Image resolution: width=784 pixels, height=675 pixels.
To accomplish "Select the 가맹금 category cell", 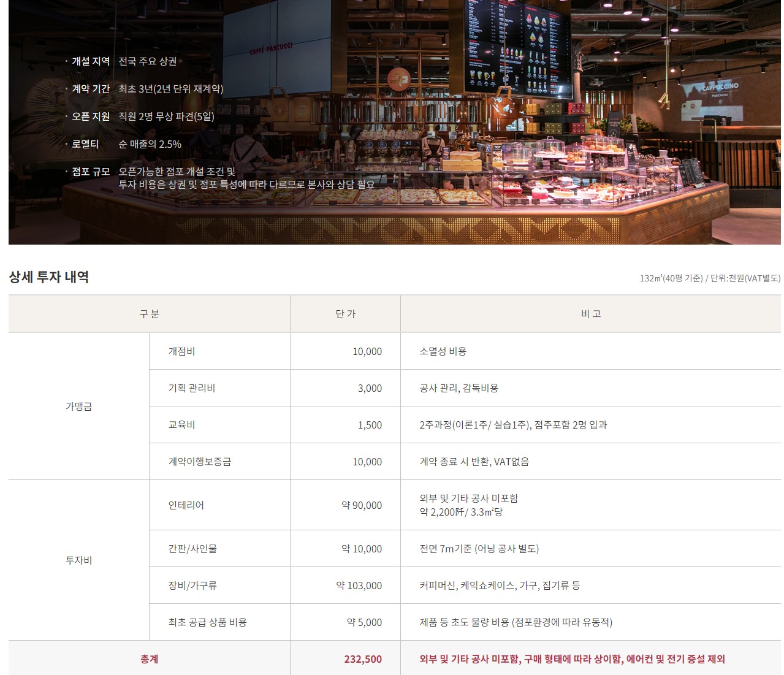I will [x=78, y=406].
